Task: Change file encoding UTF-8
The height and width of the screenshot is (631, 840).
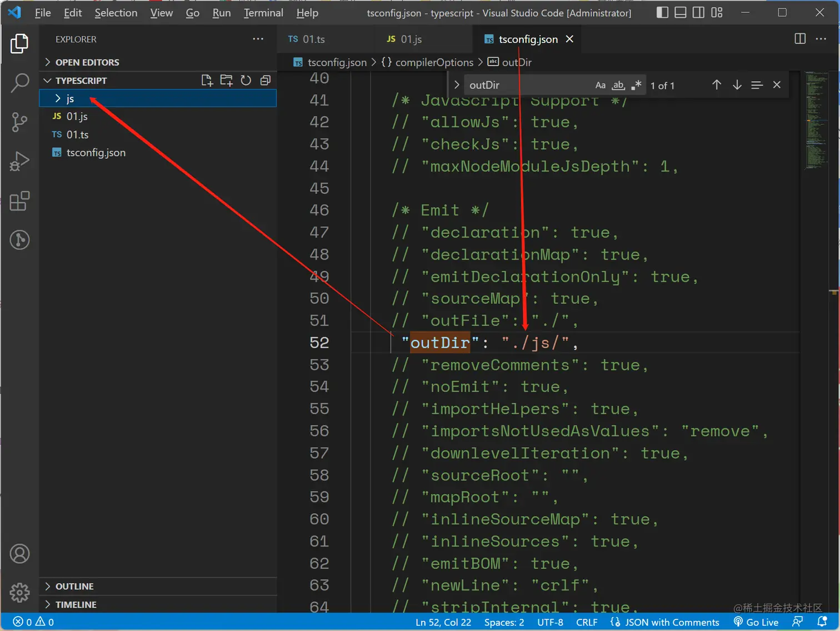Action: click(550, 622)
